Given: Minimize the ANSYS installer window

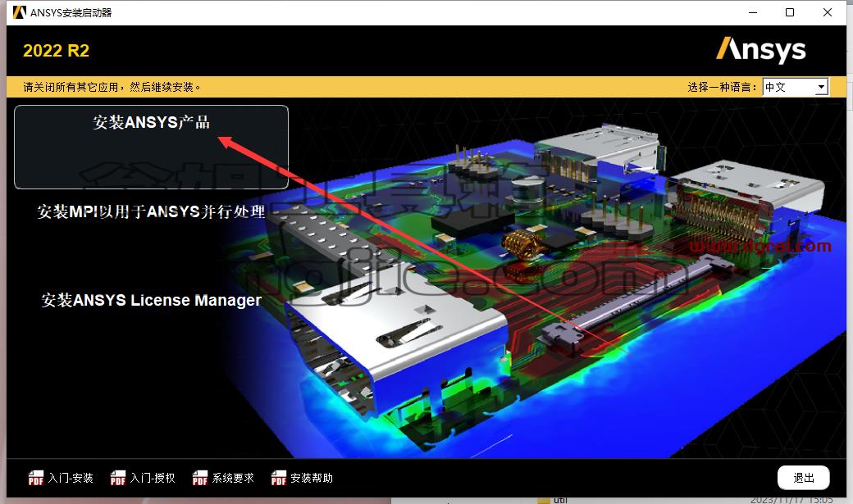Looking at the screenshot, I should (753, 12).
